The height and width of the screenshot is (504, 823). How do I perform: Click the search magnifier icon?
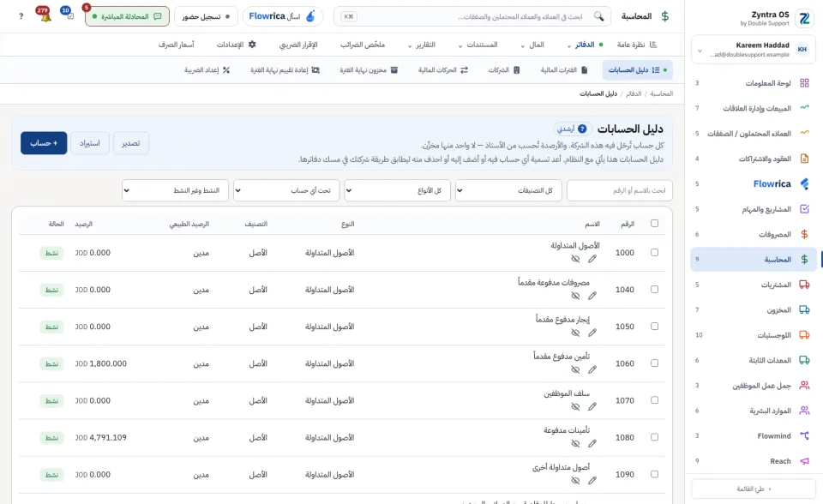pos(599,16)
